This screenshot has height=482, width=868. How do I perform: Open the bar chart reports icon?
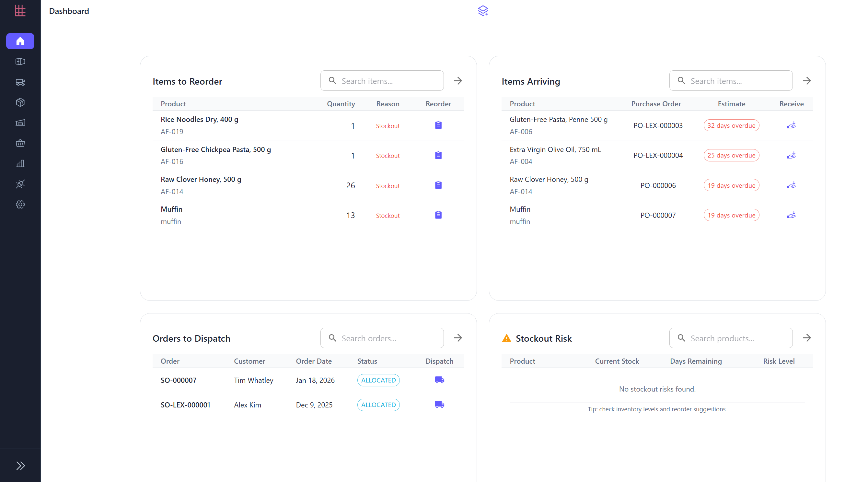click(20, 163)
